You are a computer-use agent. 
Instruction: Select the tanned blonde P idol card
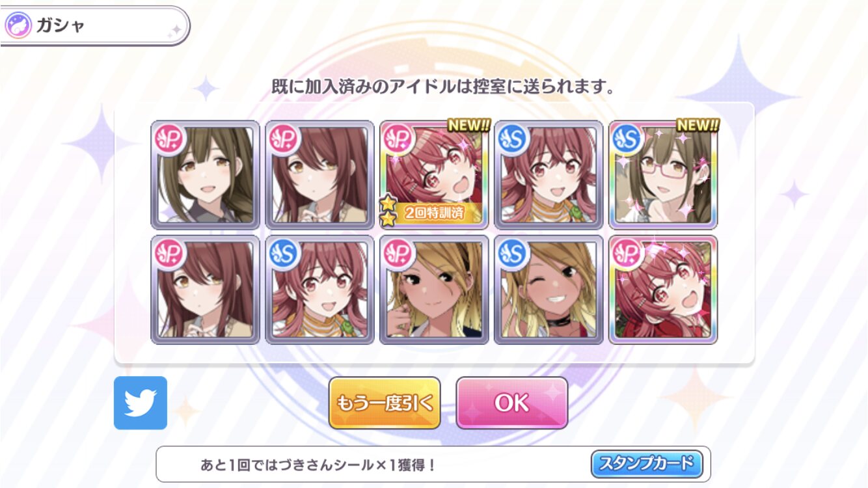click(434, 290)
